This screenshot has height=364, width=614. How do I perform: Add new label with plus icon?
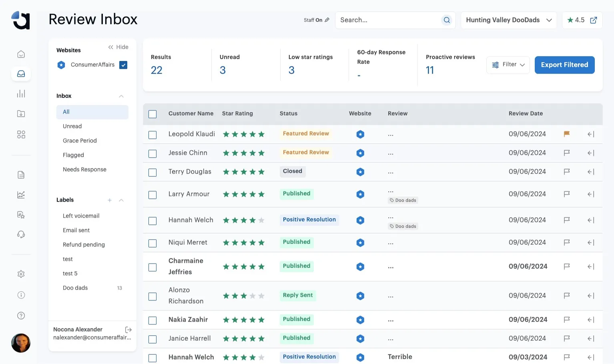point(110,200)
